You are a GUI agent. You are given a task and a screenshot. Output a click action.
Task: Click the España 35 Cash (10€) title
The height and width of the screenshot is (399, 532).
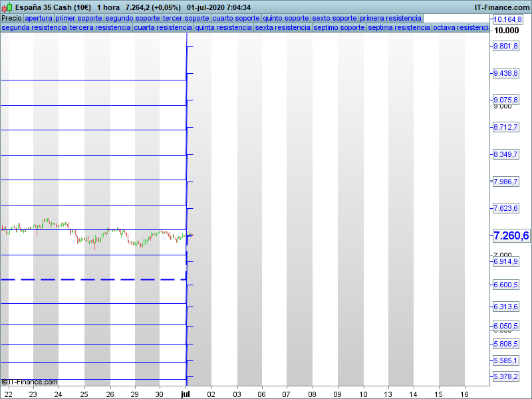pos(53,7)
